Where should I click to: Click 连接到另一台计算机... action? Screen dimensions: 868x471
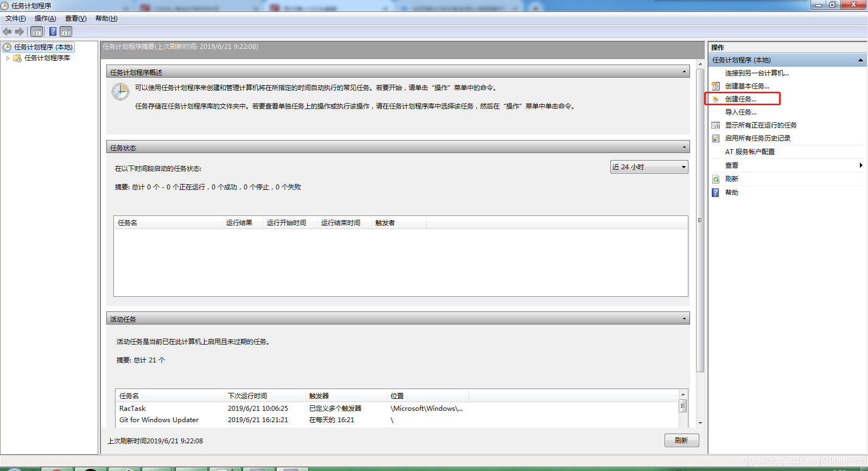757,73
